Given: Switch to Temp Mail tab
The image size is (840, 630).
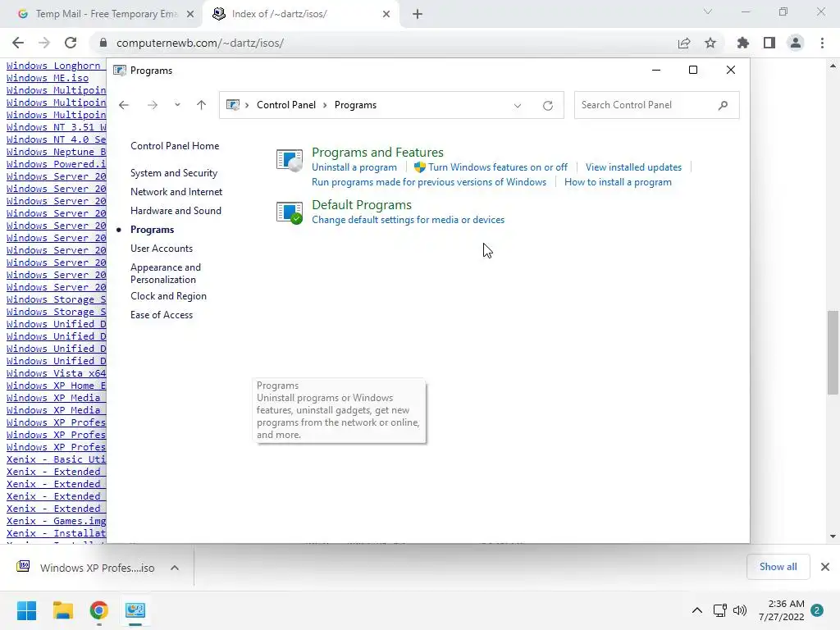Looking at the screenshot, I should (102, 15).
